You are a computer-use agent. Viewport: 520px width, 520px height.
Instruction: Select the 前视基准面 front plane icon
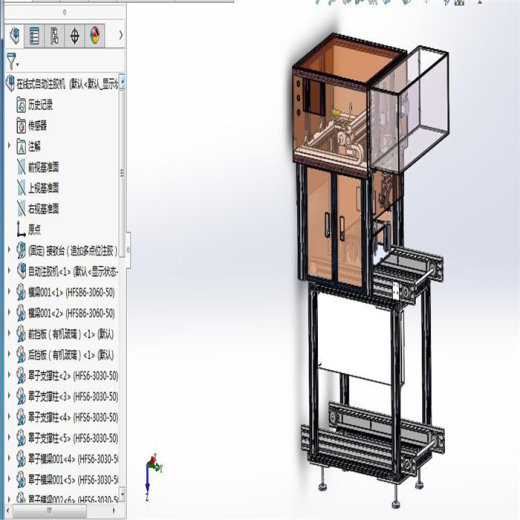click(21, 167)
